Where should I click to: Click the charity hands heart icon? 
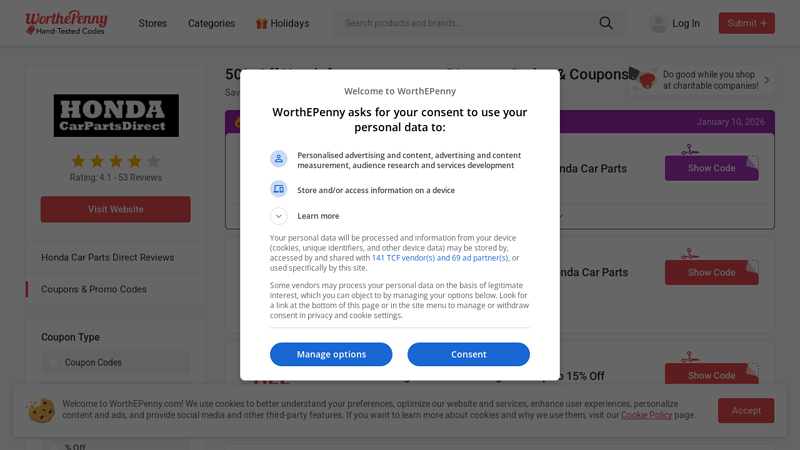[646, 79]
